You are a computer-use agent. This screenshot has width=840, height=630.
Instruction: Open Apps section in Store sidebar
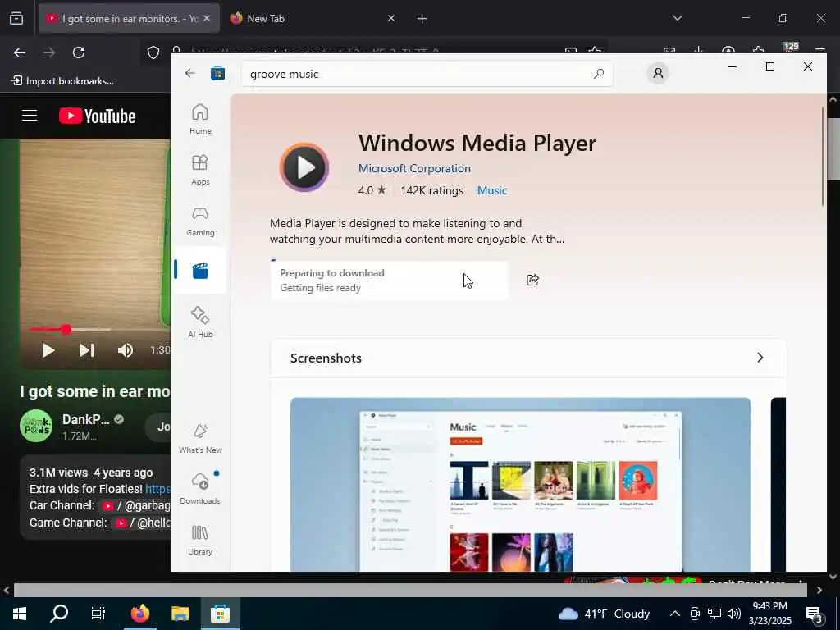pos(200,170)
